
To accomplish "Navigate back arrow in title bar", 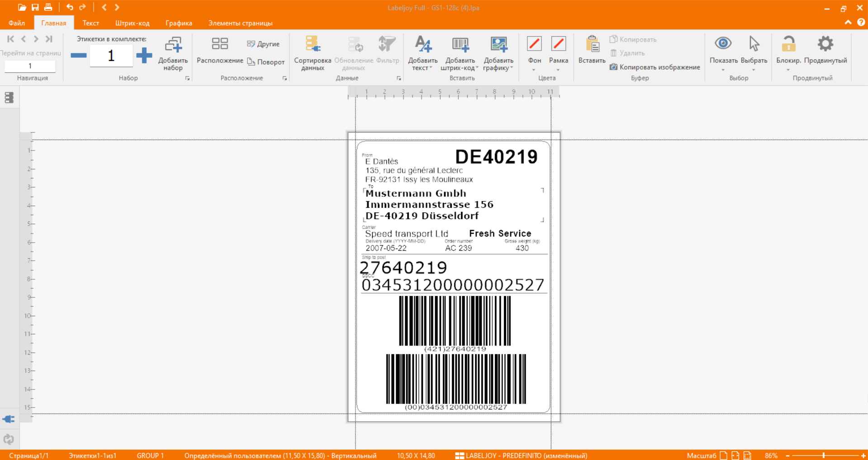I will [104, 7].
